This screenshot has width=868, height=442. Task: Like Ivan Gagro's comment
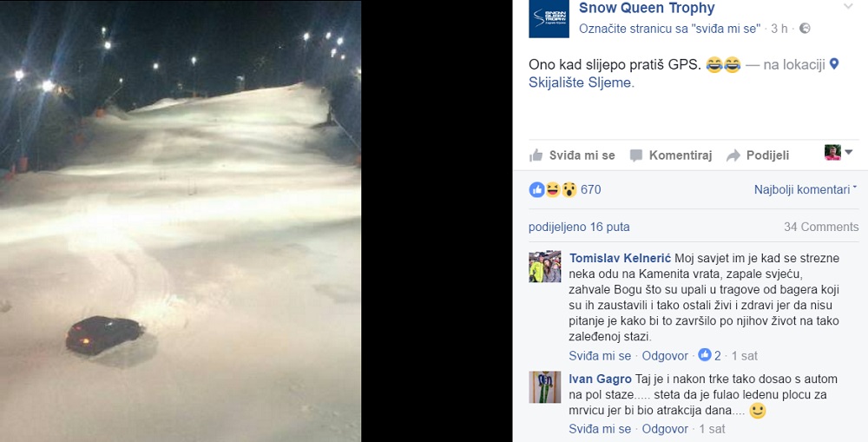click(600, 429)
